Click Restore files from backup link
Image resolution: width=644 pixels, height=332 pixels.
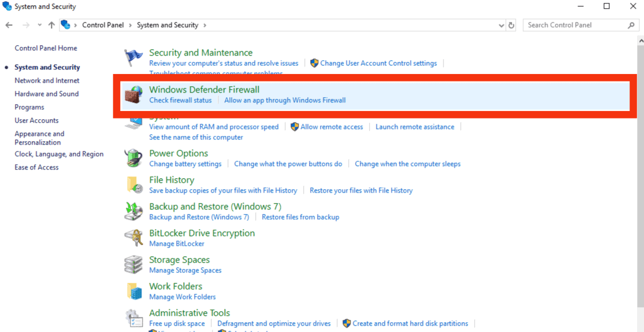point(300,217)
